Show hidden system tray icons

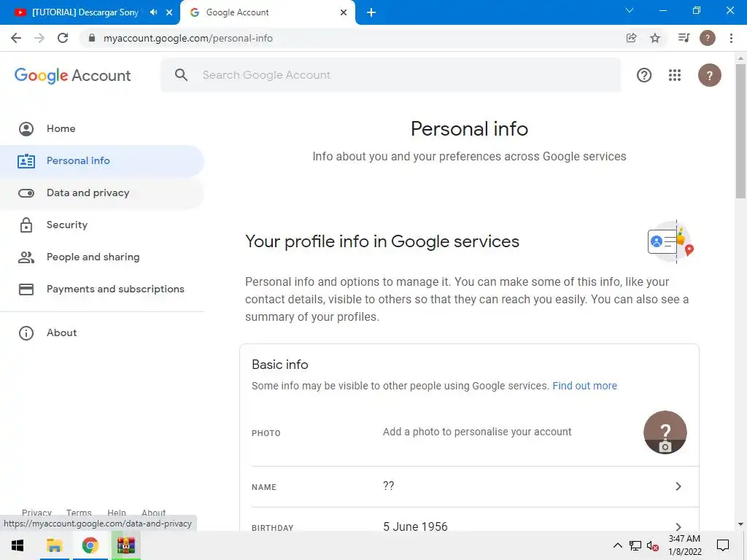617,545
